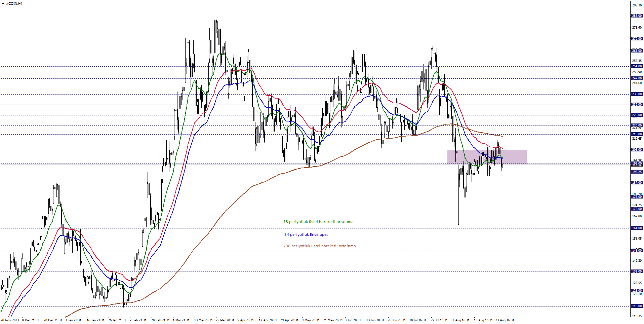Click the 220.00 price level tag
The width and height of the screenshot is (644, 324).
(637, 125)
